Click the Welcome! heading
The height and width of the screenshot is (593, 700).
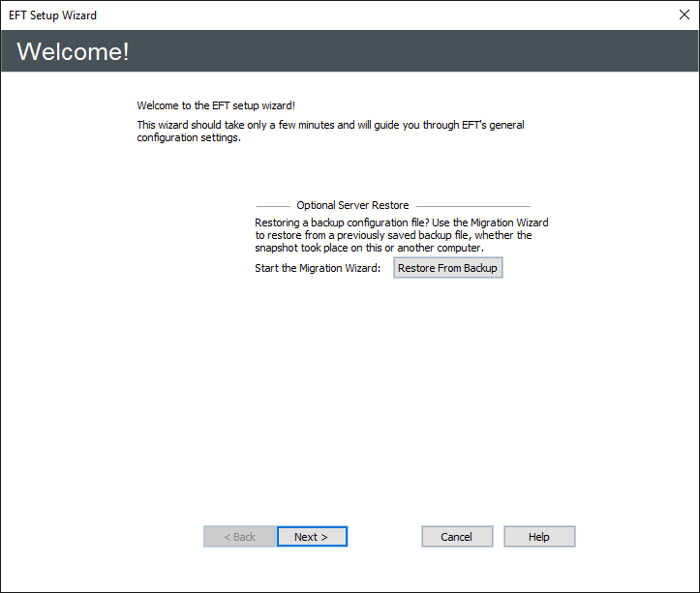(x=73, y=52)
